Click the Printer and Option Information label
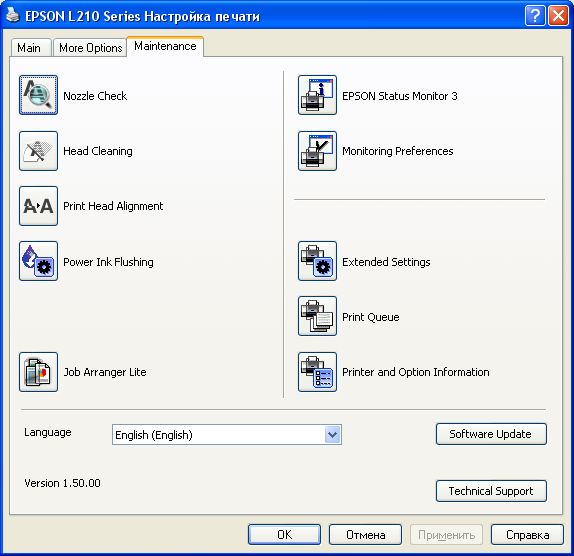The image size is (574, 556). (x=415, y=372)
